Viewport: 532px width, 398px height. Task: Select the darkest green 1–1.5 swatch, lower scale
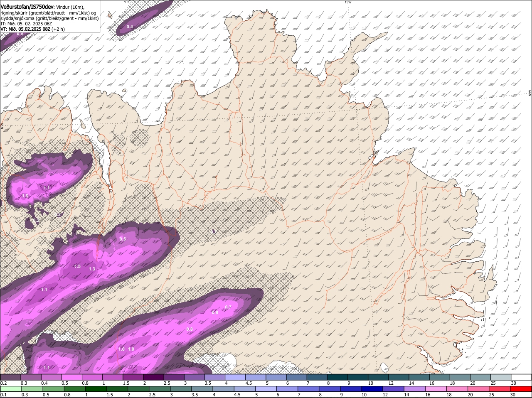[96, 389]
